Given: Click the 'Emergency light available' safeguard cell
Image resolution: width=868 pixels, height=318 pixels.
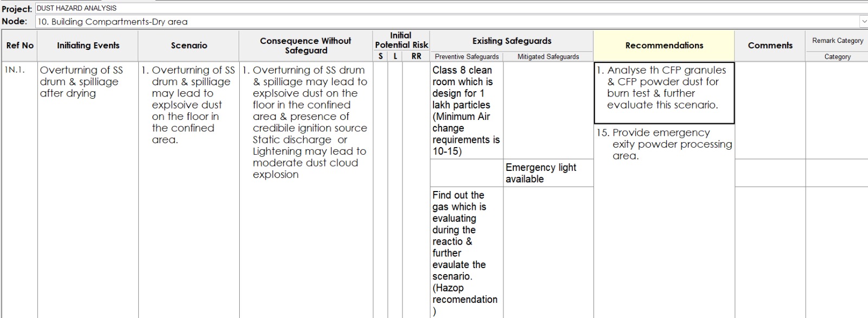Looking at the screenshot, I should click(x=548, y=173).
